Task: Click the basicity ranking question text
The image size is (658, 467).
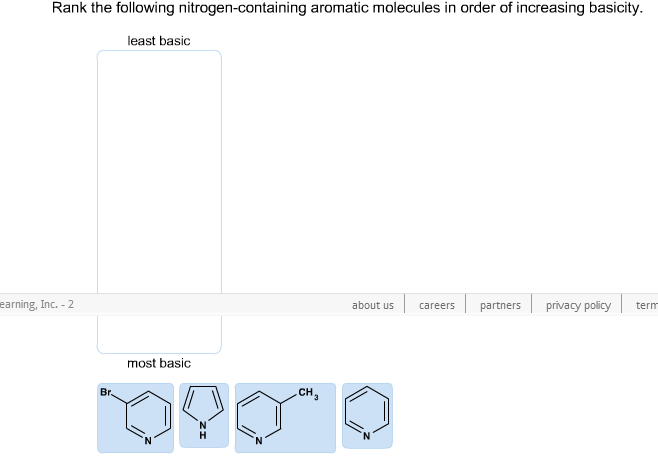Action: tap(347, 8)
